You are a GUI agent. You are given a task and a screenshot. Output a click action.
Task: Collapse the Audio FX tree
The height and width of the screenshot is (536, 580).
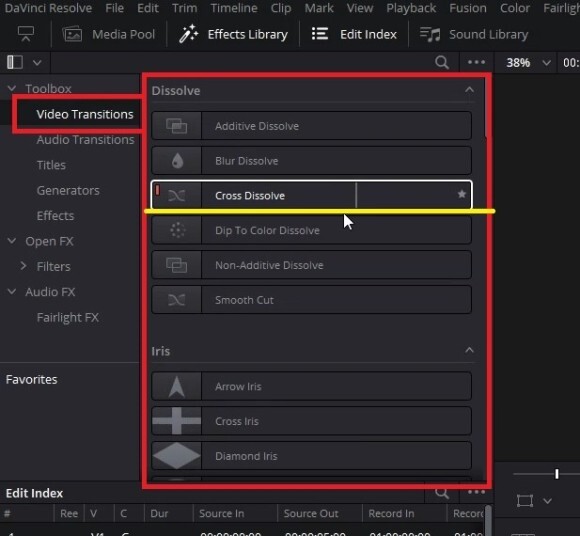[12, 291]
